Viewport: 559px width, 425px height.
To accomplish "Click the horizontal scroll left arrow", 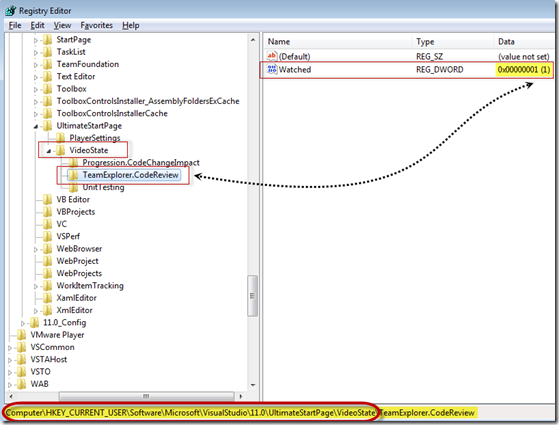I will (11, 396).
